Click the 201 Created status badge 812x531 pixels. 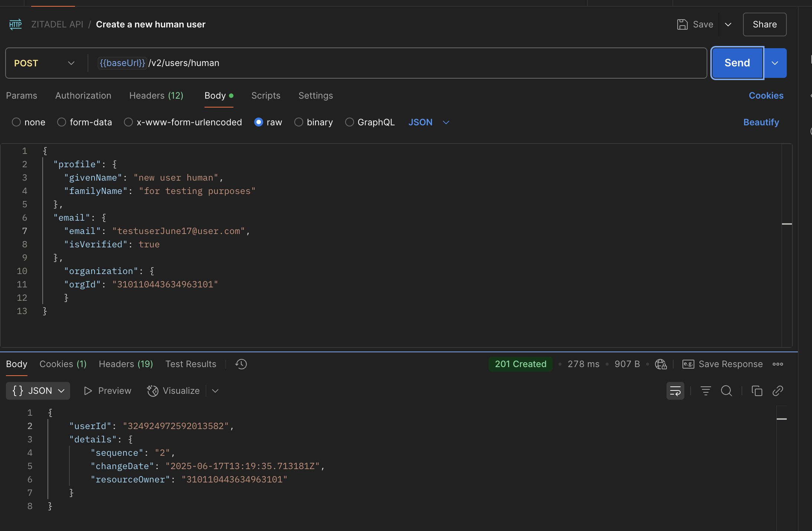coord(520,364)
